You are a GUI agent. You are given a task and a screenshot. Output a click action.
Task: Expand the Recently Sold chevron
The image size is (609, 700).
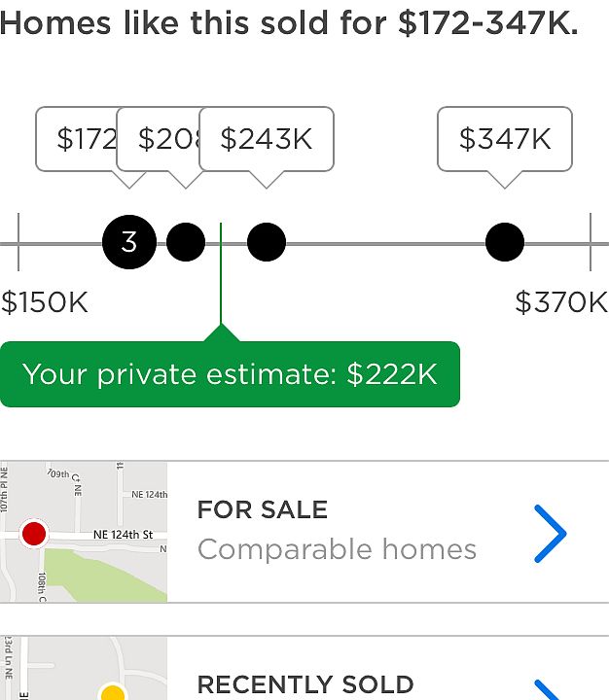[x=550, y=688]
